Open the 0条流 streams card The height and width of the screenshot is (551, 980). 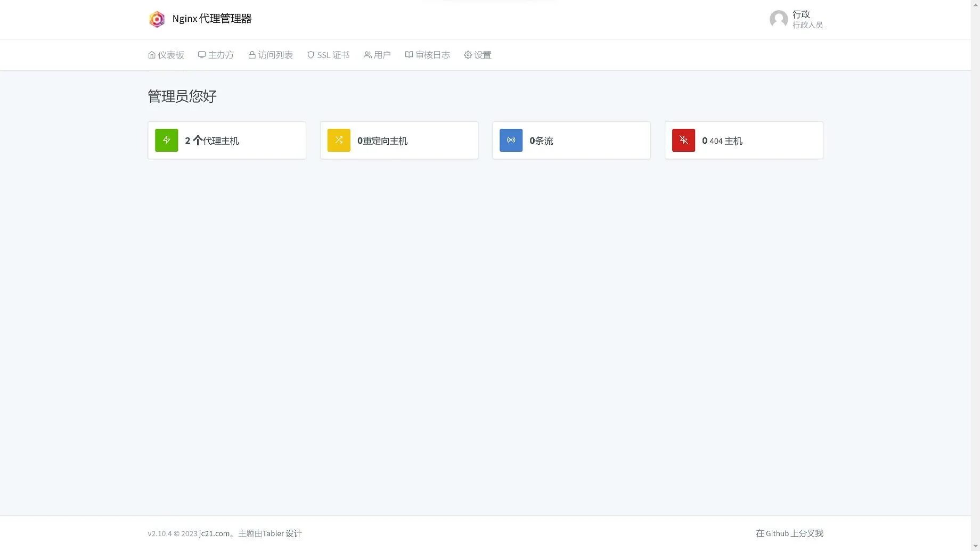coord(571,141)
